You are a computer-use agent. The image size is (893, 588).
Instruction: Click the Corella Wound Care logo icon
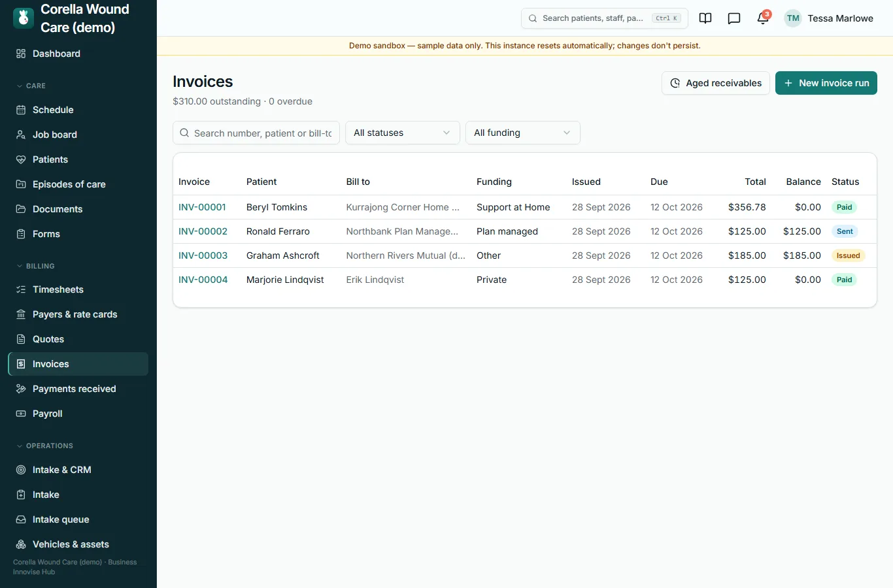[24, 18]
